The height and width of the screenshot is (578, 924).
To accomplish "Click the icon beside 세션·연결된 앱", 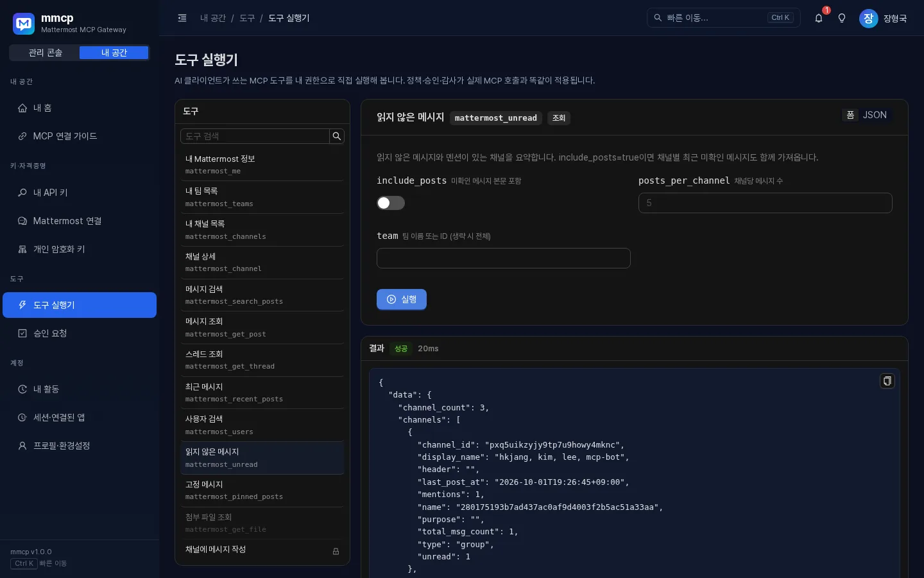I will (x=22, y=417).
